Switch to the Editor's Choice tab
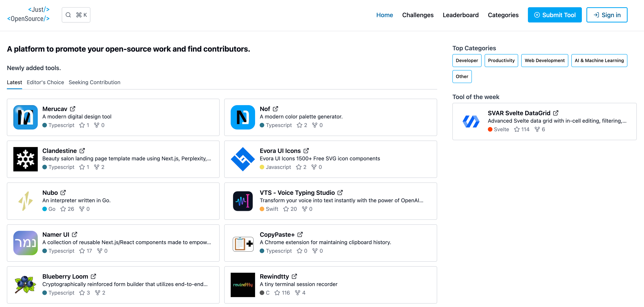 tap(45, 82)
